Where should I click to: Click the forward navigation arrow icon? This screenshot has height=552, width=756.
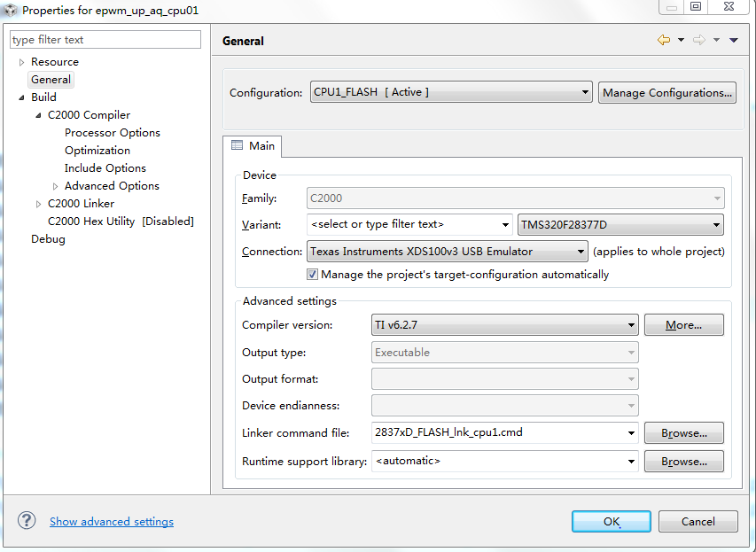(698, 40)
